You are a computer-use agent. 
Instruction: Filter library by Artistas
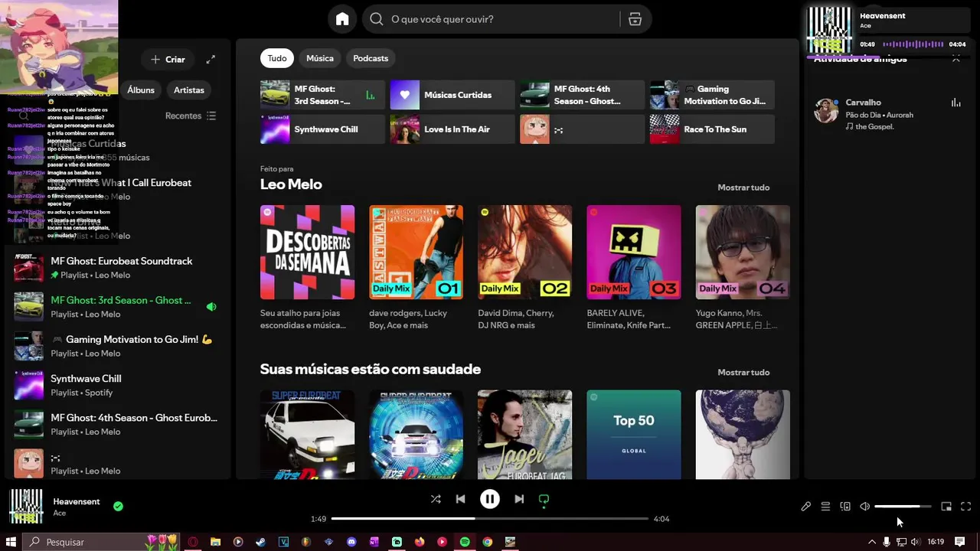click(x=189, y=90)
